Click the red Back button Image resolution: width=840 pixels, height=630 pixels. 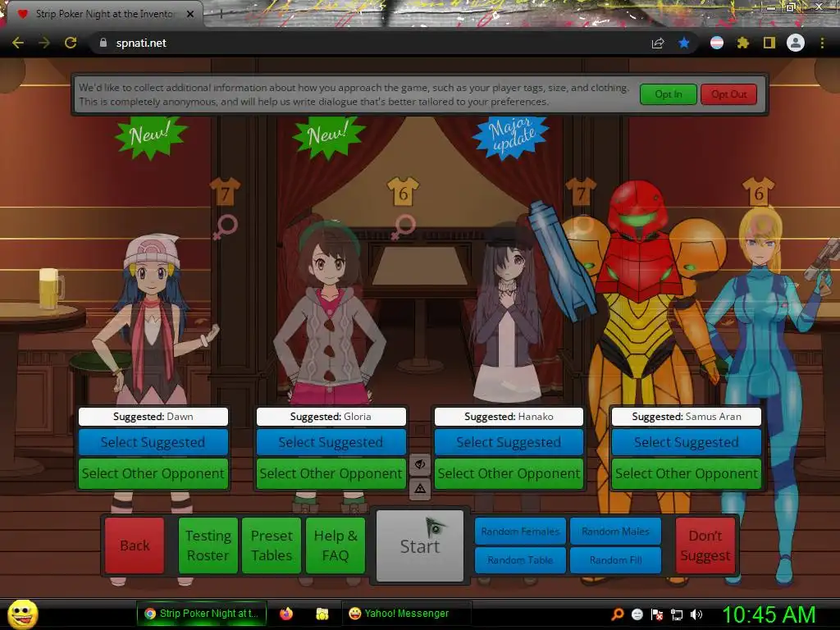(135, 546)
